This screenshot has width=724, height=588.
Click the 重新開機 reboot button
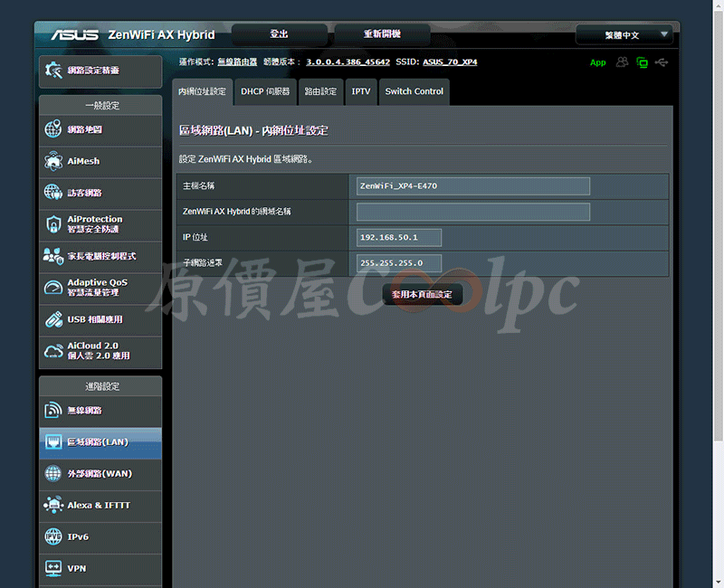tap(382, 34)
